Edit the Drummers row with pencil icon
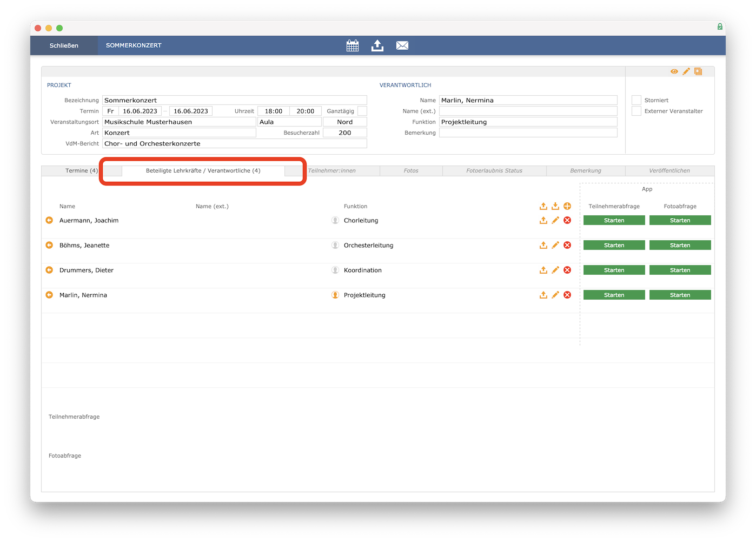The height and width of the screenshot is (542, 756). (x=555, y=270)
